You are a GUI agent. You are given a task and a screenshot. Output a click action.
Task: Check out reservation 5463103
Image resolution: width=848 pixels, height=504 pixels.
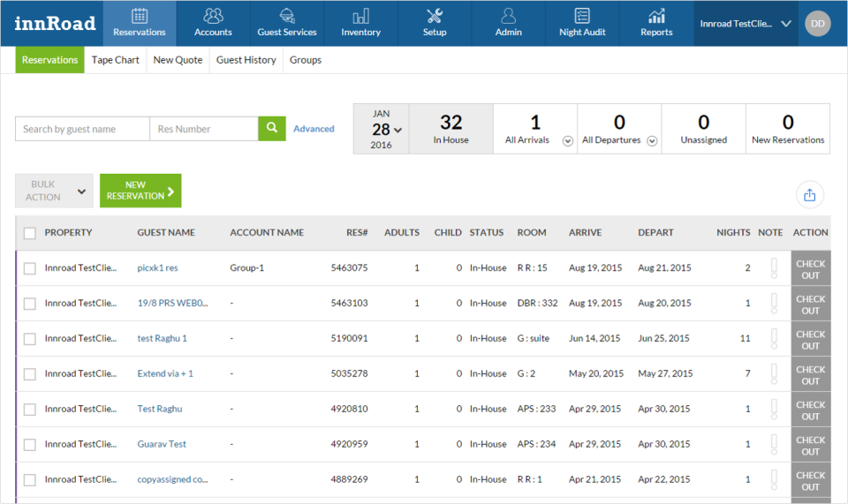click(811, 304)
